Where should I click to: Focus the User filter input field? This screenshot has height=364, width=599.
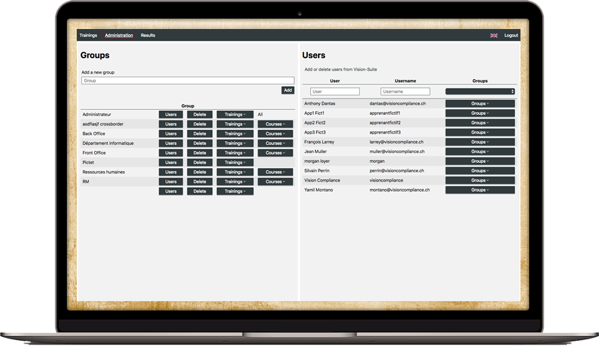[334, 91]
